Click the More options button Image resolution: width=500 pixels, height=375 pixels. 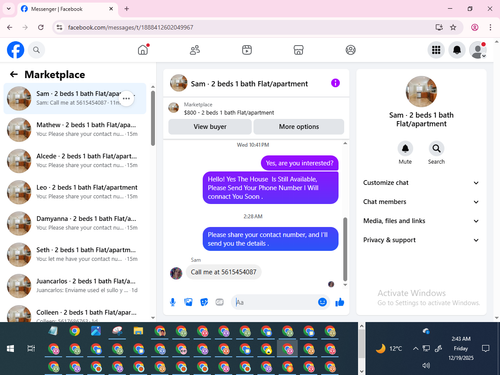[299, 127]
